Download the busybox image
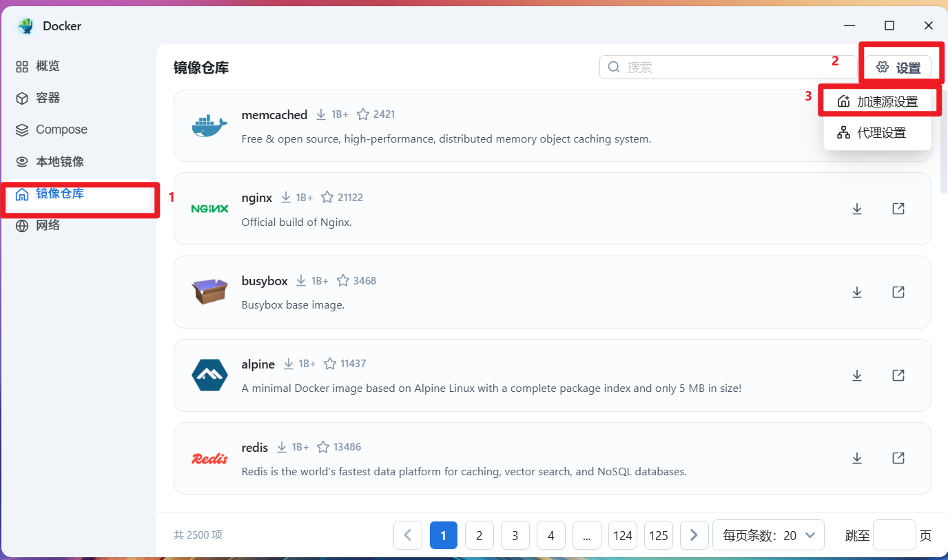Screen dimensions: 948x560 point(857,292)
